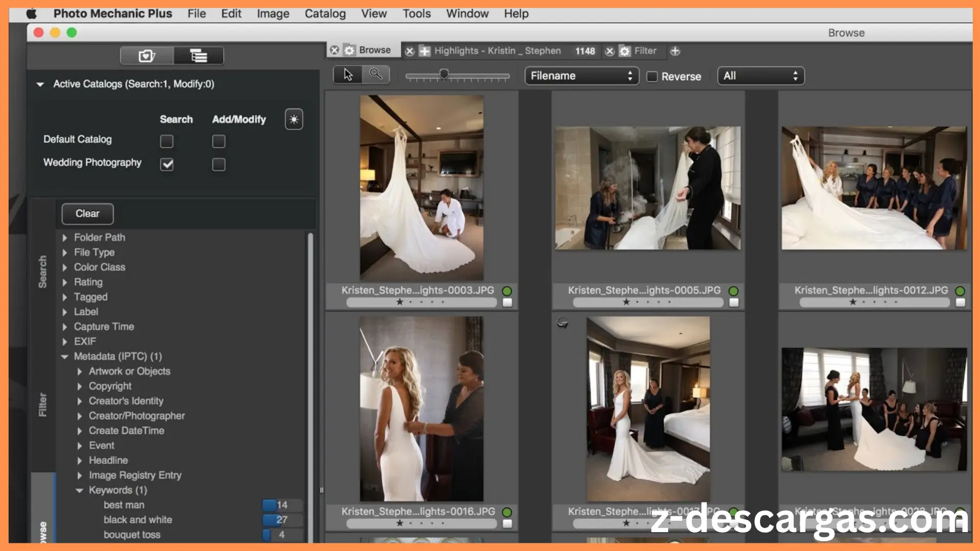Switch to the catalog camera panel icon
Viewport: 980px width, 551px height.
click(x=147, y=56)
